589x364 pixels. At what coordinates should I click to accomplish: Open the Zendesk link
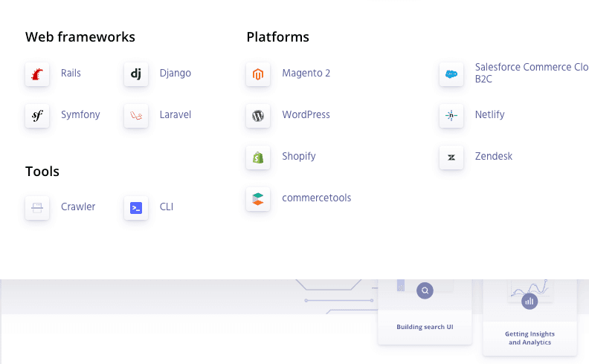(x=494, y=156)
